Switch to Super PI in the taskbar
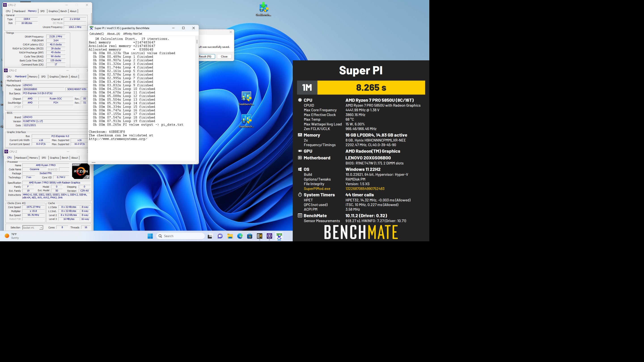 click(279, 236)
